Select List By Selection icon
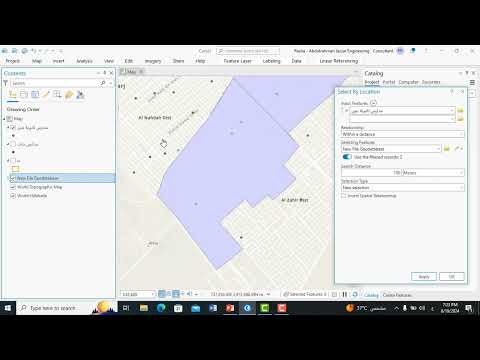The width and height of the screenshot is (480, 360). (x=35, y=95)
